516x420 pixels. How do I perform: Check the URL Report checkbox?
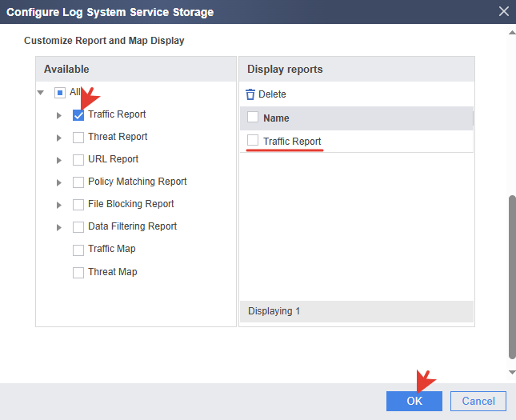(78, 160)
